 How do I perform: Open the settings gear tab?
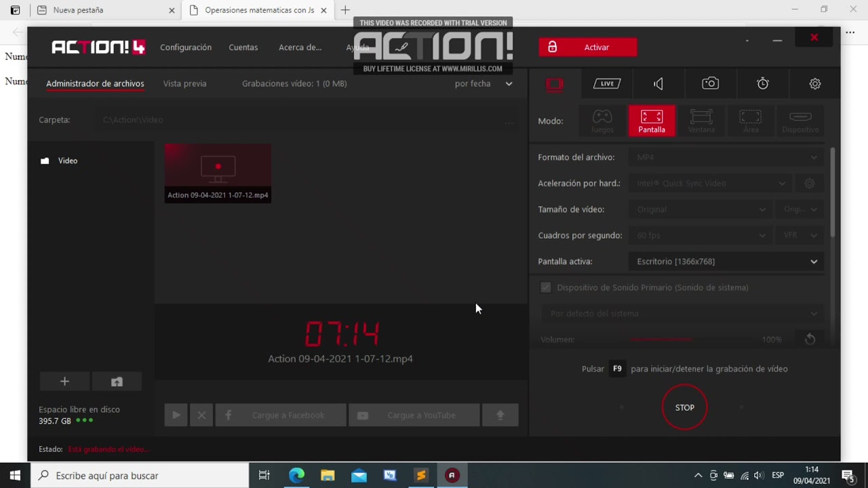(815, 83)
